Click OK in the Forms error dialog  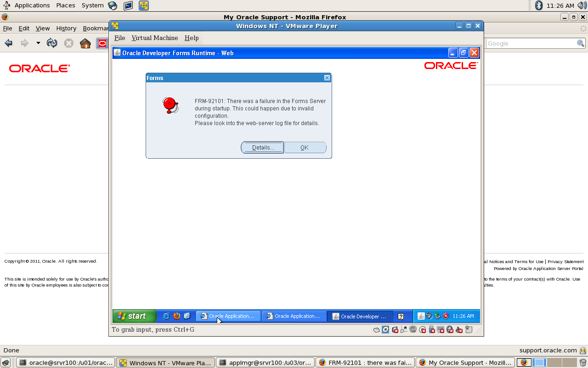tap(305, 148)
